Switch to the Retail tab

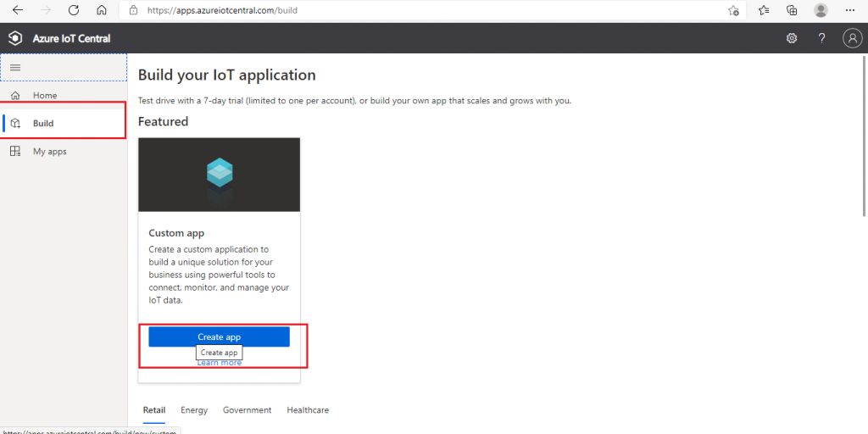(x=154, y=410)
